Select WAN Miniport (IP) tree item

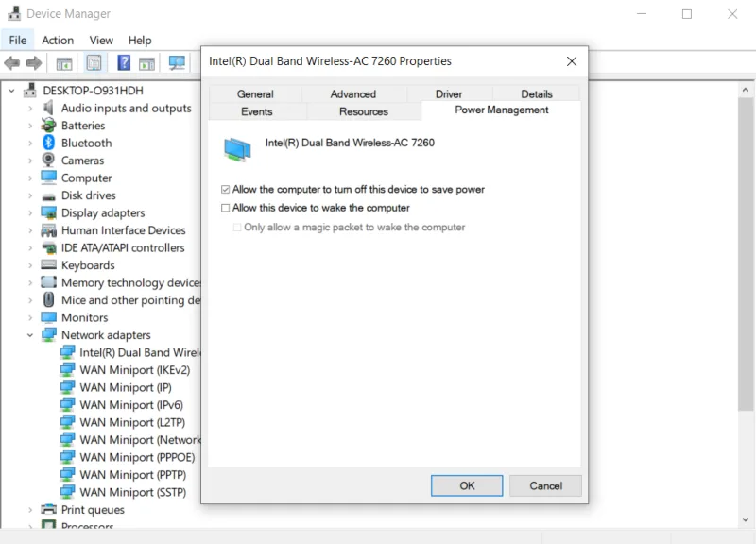point(116,388)
